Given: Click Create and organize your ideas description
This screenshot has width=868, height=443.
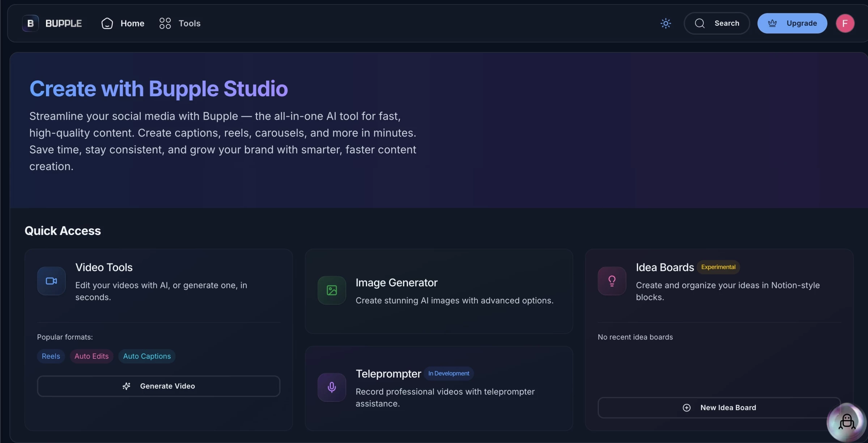Looking at the screenshot, I should 728,291.
